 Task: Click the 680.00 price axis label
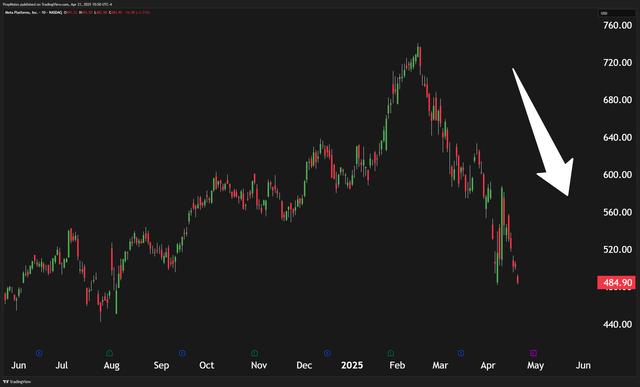(x=617, y=100)
